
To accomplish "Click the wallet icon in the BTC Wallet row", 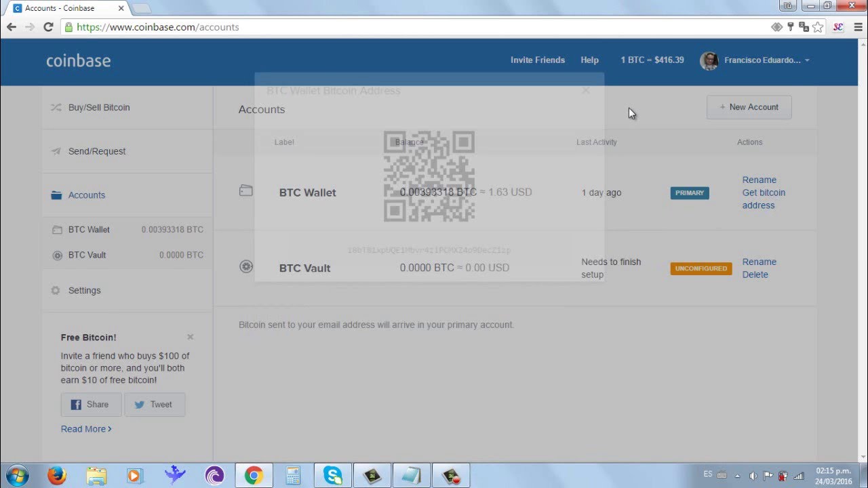I will coord(246,191).
